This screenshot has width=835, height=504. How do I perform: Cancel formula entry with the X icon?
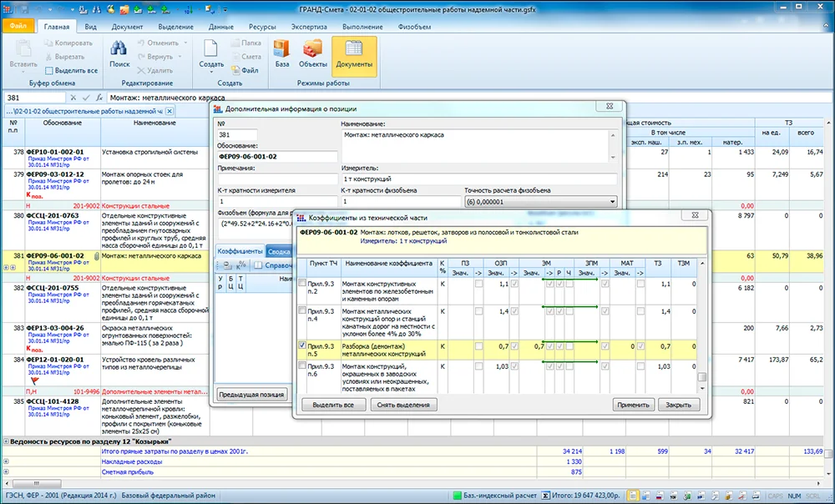tap(73, 98)
